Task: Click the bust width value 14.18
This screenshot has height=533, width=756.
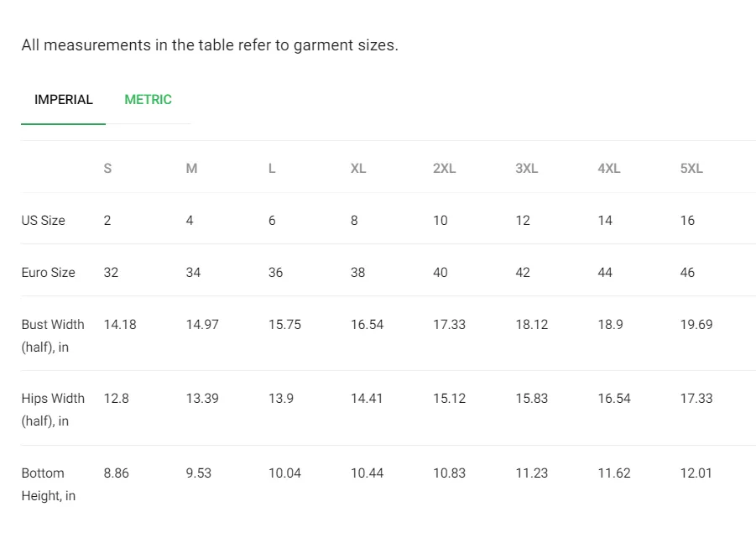Action: pos(120,325)
